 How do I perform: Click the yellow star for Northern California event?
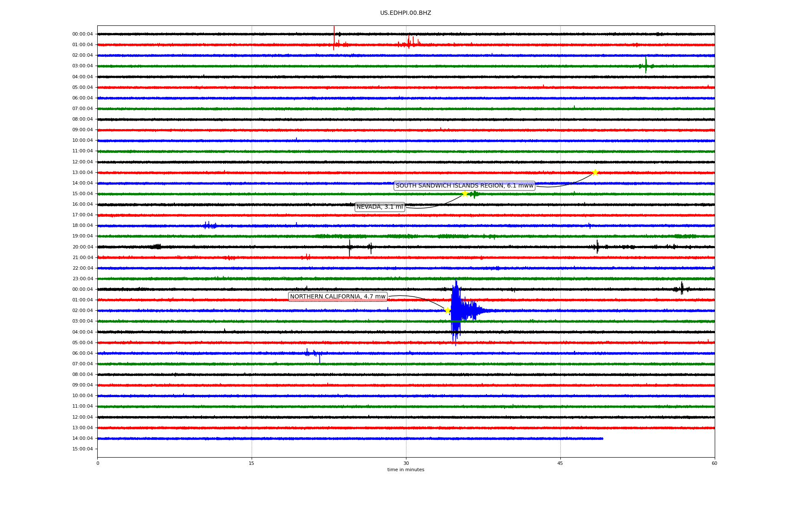(448, 310)
